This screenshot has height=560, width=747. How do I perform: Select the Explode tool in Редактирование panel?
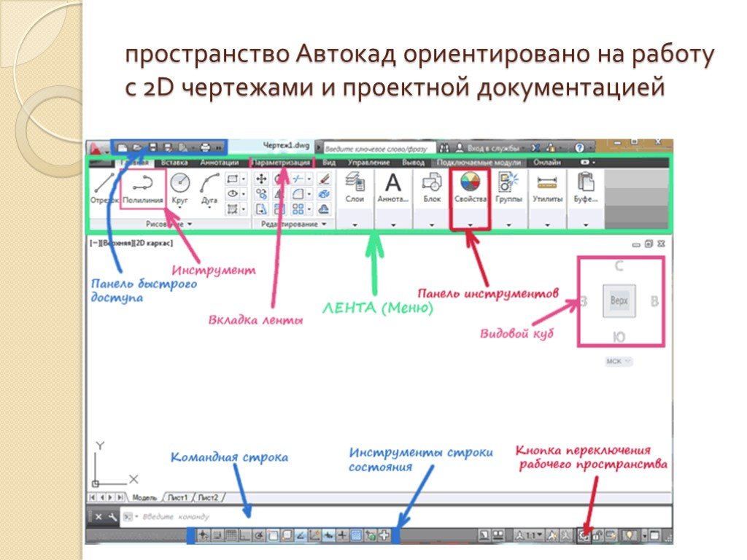pyautogui.click(x=324, y=194)
